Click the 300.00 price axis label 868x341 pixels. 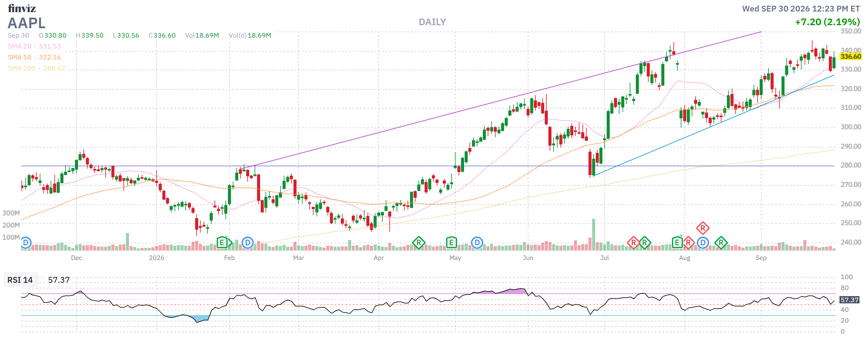coord(850,127)
